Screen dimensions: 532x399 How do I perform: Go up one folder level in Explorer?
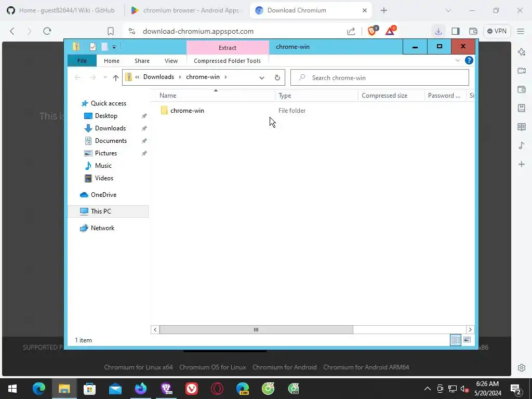[x=116, y=78]
